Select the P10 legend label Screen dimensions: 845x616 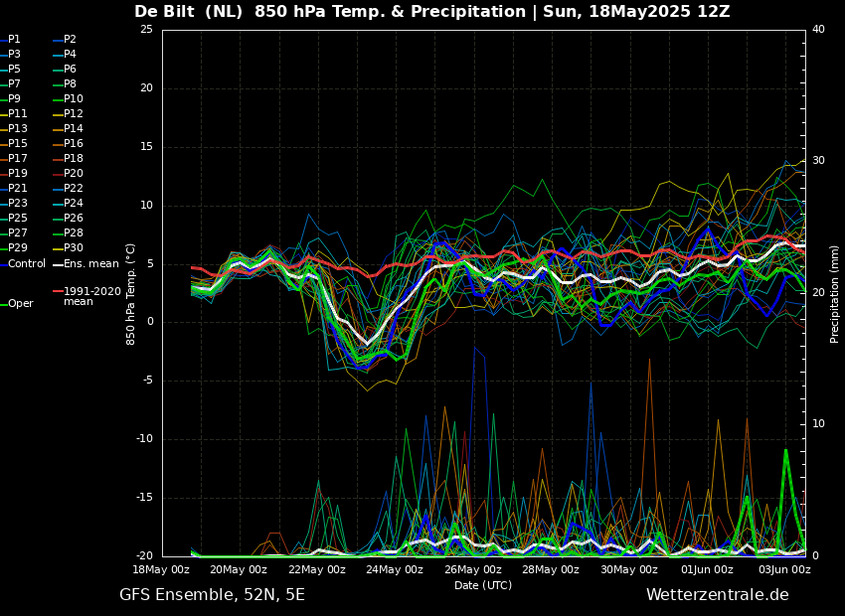(74, 99)
